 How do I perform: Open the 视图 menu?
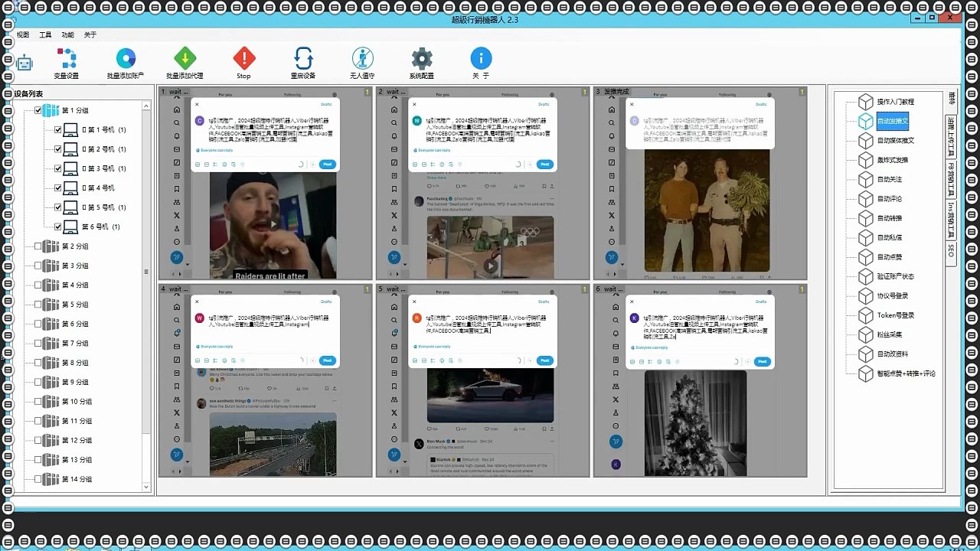[x=23, y=34]
